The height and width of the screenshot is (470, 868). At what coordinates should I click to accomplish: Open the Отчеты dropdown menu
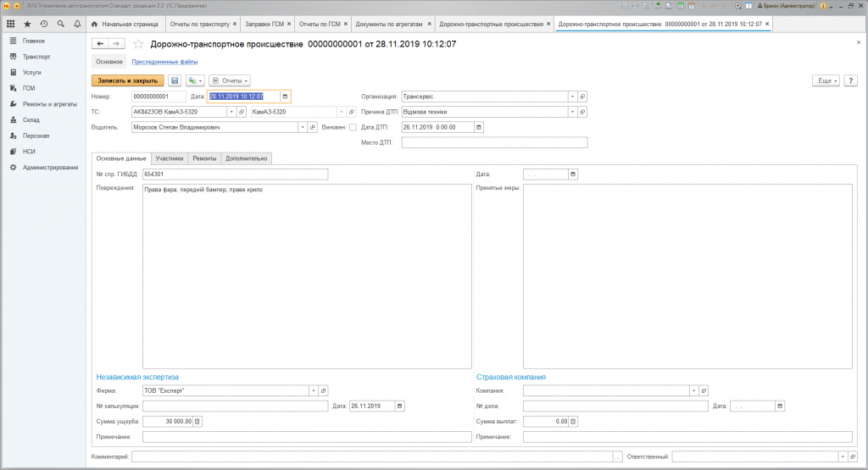click(230, 80)
